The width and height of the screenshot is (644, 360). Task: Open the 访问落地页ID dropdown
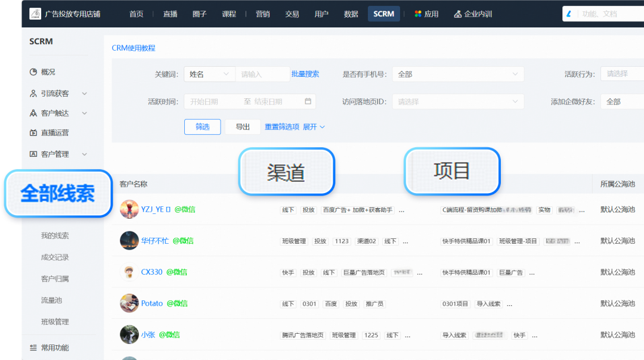tap(458, 101)
